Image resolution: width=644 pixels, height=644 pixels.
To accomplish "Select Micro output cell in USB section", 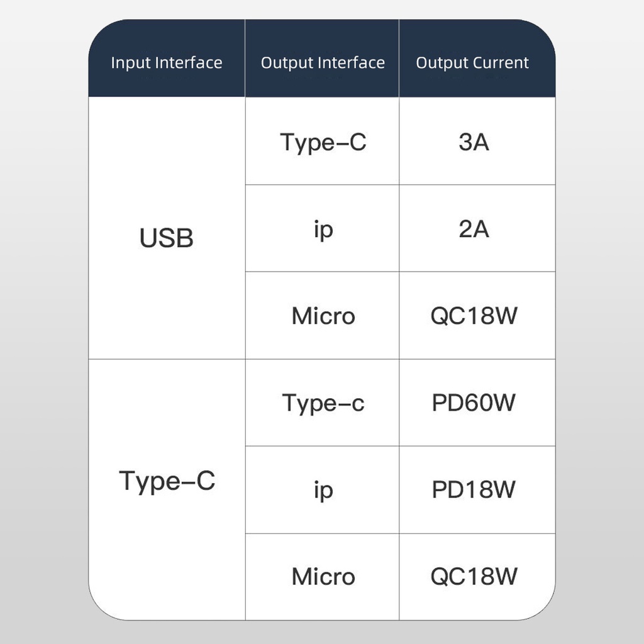I will pyautogui.click(x=323, y=316).
